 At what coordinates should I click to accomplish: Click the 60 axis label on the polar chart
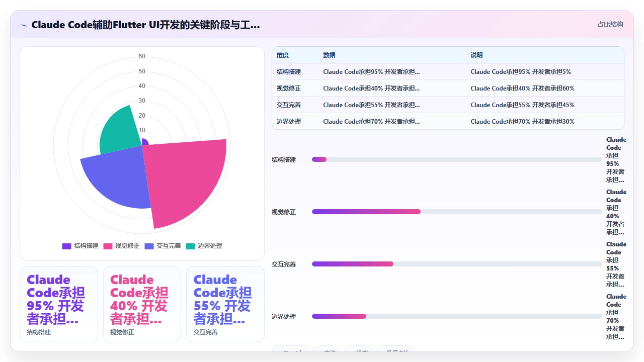(142, 56)
